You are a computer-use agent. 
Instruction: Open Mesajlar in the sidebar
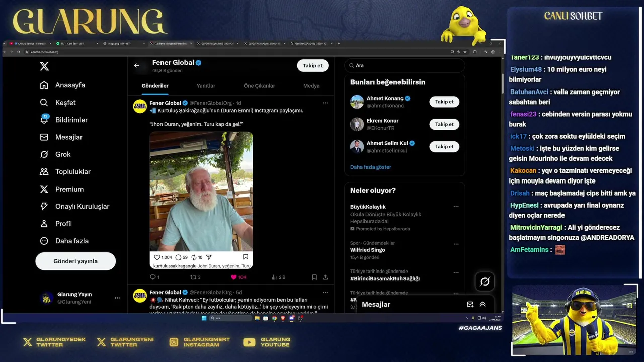61,137
